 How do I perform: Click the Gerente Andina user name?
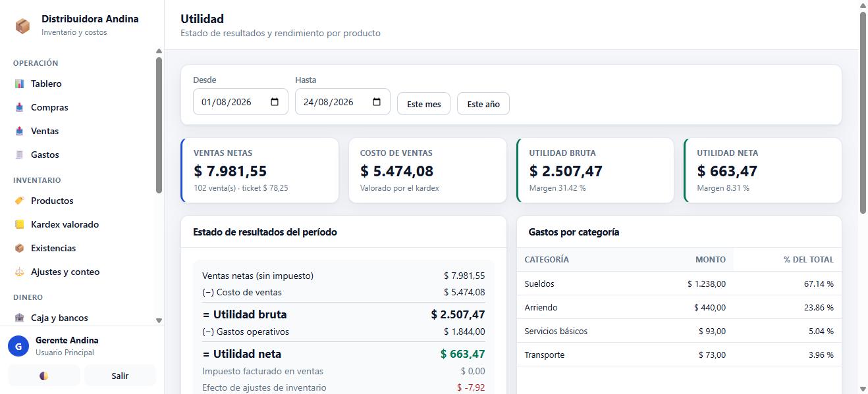click(x=67, y=340)
